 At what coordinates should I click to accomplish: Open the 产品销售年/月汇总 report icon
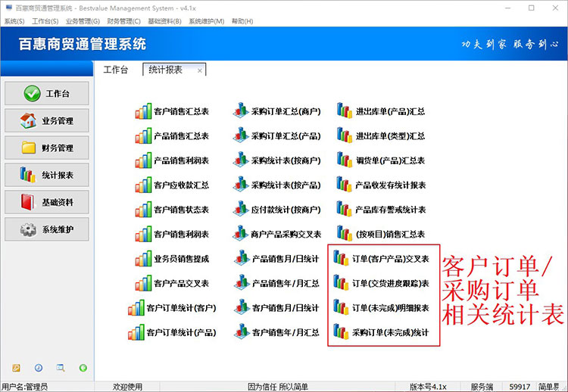pyautogui.click(x=242, y=283)
